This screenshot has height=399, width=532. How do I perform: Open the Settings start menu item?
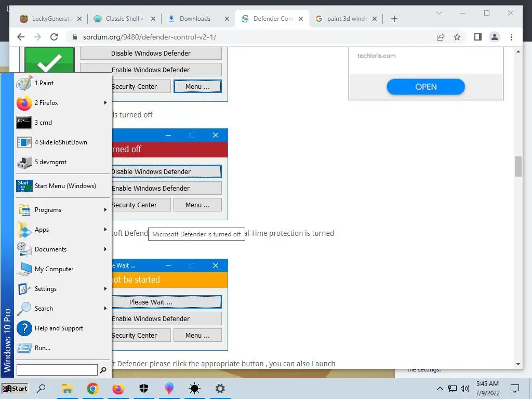[x=63, y=289]
